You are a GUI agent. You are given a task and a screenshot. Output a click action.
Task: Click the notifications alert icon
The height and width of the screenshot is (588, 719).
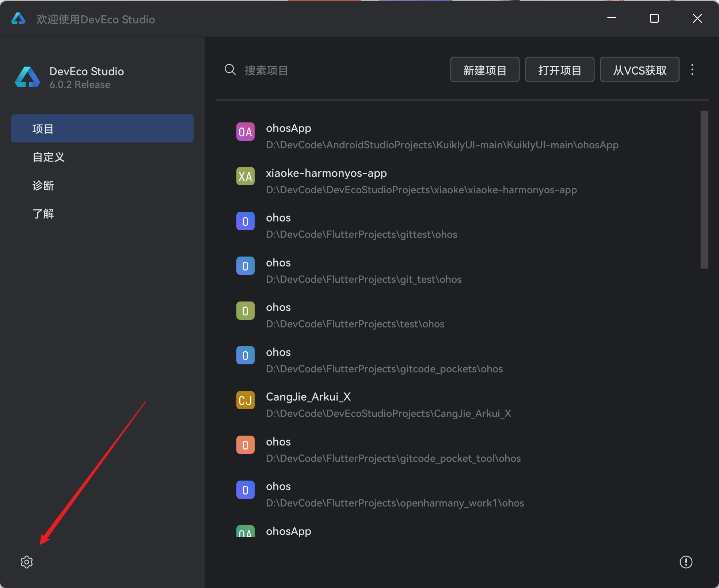pos(686,562)
